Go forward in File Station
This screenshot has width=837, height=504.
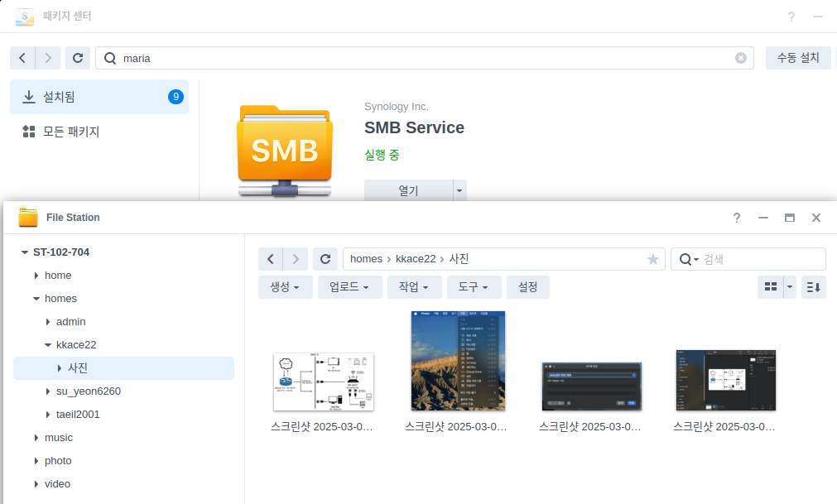tap(296, 259)
